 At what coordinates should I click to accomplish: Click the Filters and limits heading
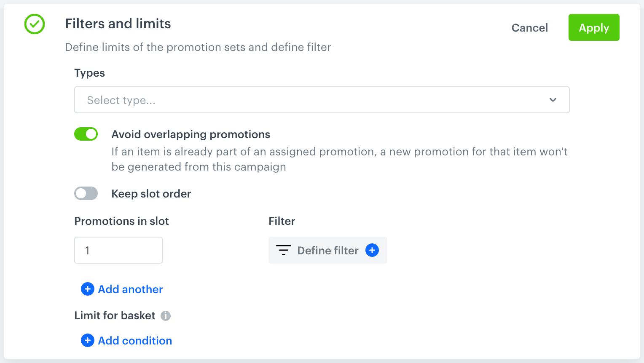(118, 24)
